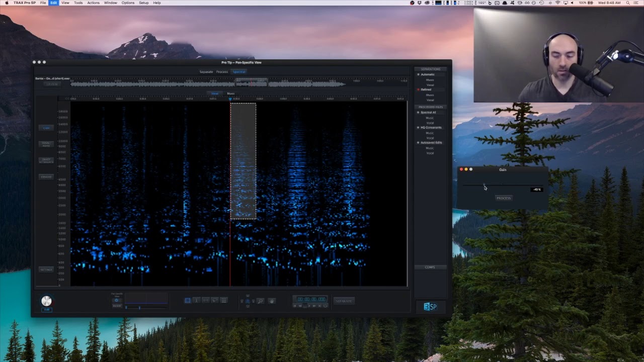Open the TRAX Pro SP application menu
Screen dimensions: 644x362
(x=25, y=3)
